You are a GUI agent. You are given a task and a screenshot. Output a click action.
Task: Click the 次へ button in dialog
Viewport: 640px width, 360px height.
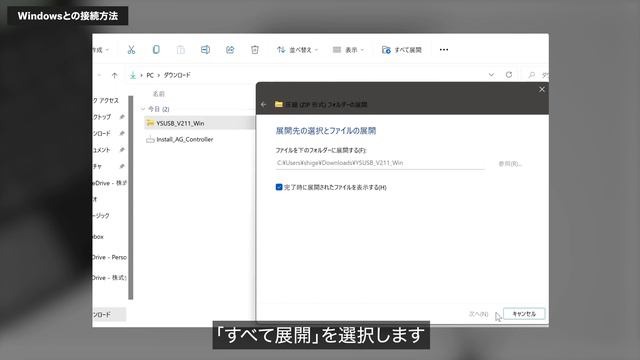coord(478,314)
